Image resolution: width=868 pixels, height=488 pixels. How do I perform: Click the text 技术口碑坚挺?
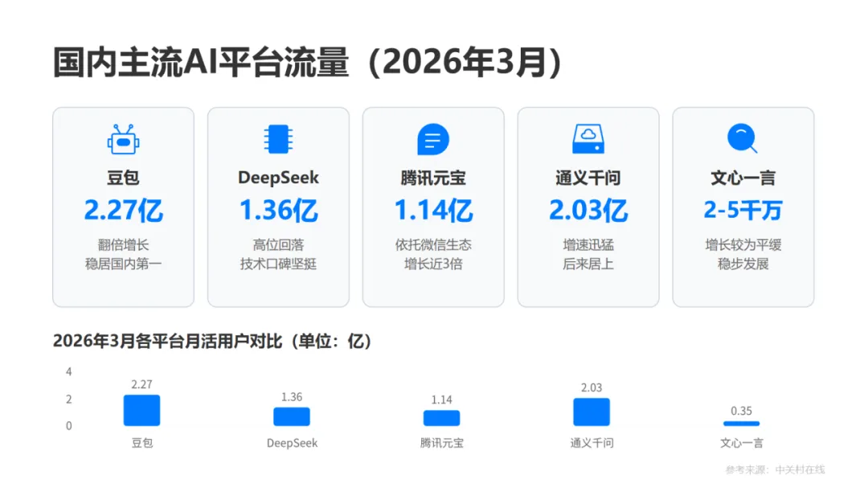278,264
